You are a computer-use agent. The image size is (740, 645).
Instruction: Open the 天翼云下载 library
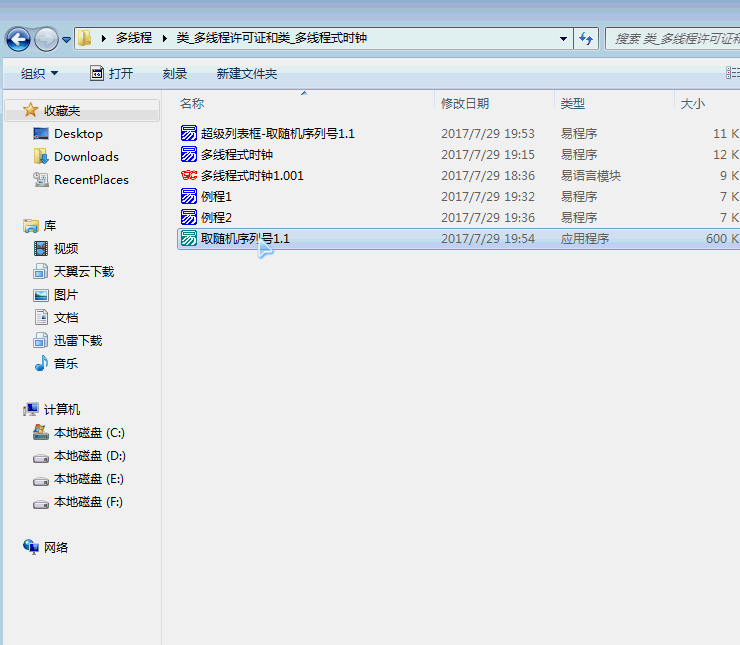tap(84, 272)
